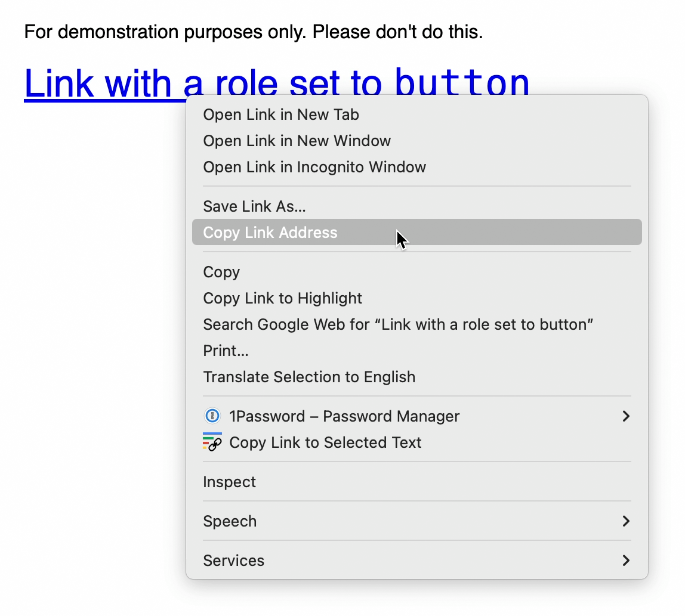This screenshot has width=685, height=616.
Task: Select Copy Link Address
Action: pos(270,233)
